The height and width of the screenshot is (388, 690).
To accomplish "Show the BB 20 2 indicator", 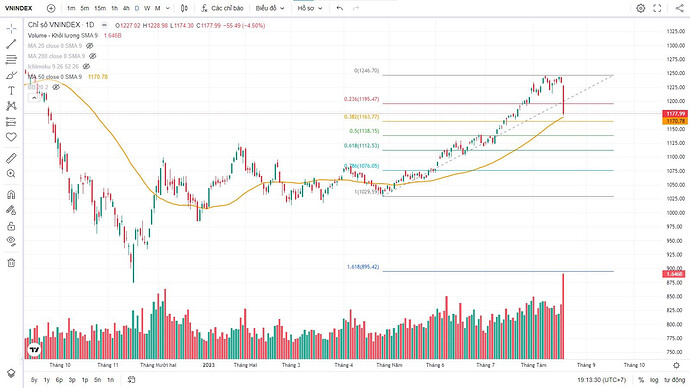I will [56, 87].
